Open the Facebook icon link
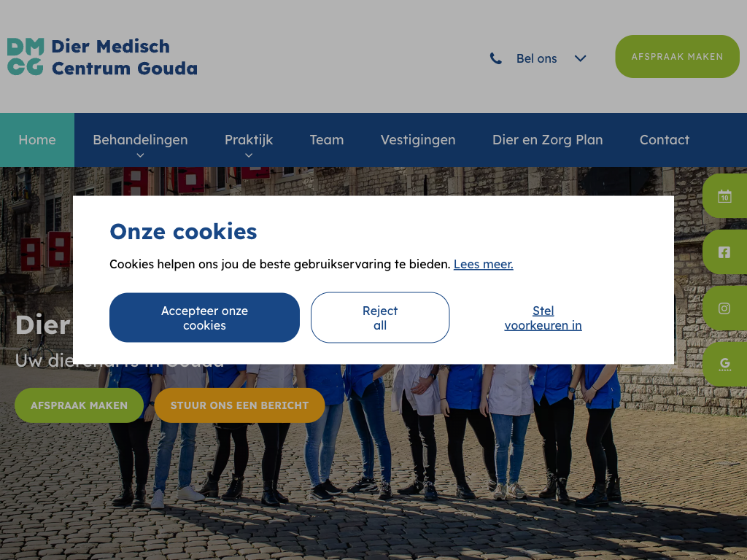The image size is (747, 560). [724, 252]
